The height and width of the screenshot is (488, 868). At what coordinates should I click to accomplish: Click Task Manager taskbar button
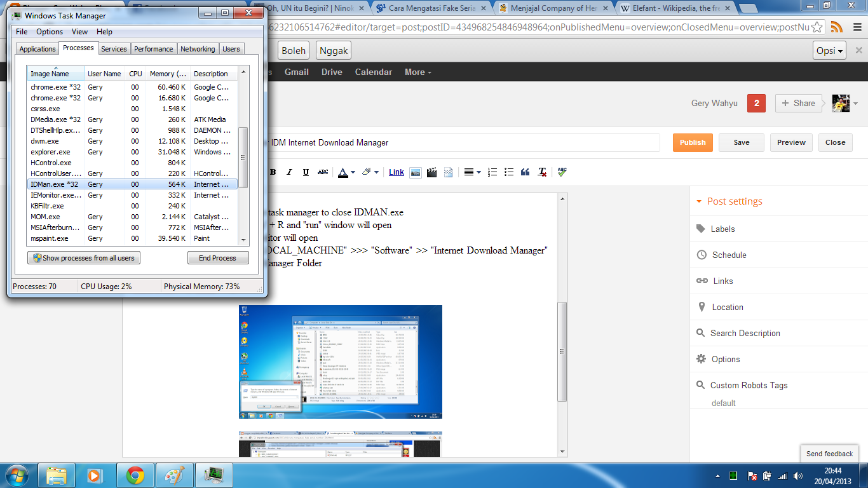[x=213, y=475]
